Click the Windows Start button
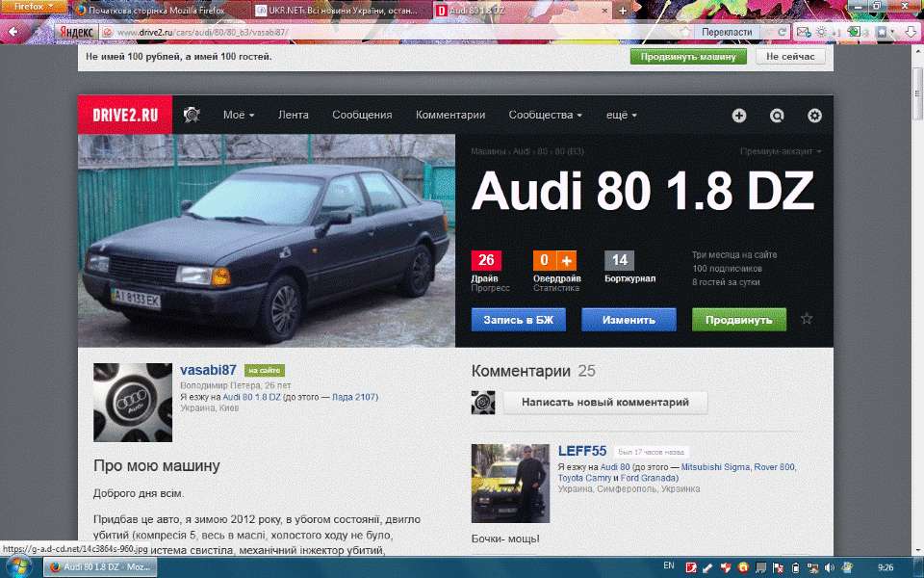The height and width of the screenshot is (578, 924). click(x=17, y=567)
